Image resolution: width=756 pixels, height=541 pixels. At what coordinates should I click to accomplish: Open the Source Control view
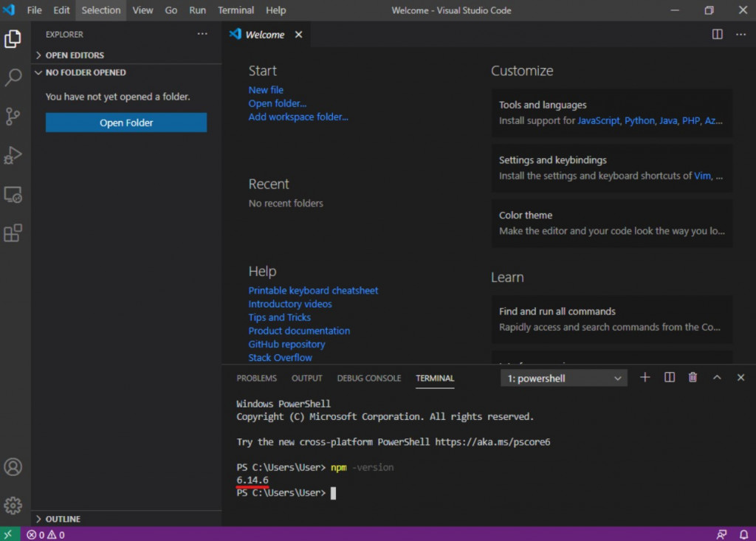[13, 116]
